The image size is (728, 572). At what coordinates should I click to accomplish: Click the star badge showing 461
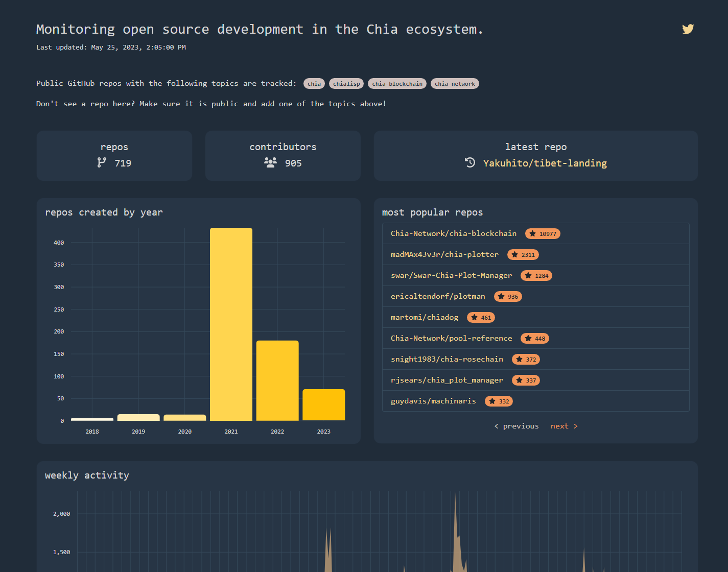(481, 318)
